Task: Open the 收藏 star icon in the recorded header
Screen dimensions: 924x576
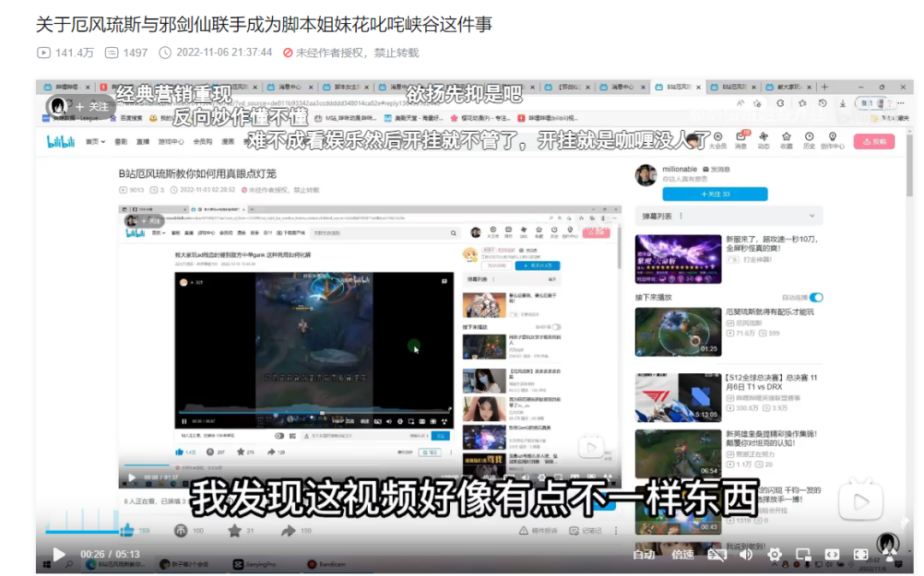Action: point(786,141)
